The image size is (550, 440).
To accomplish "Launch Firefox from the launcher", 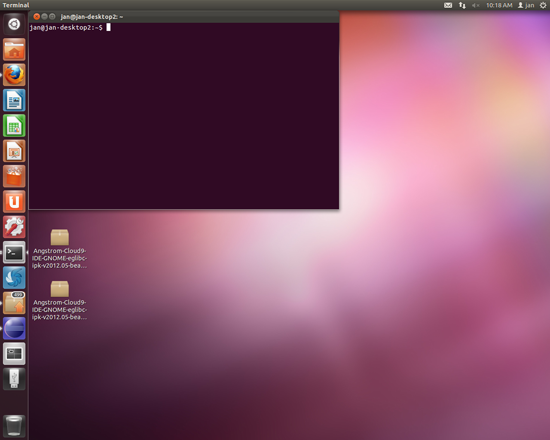I will pyautogui.click(x=14, y=75).
